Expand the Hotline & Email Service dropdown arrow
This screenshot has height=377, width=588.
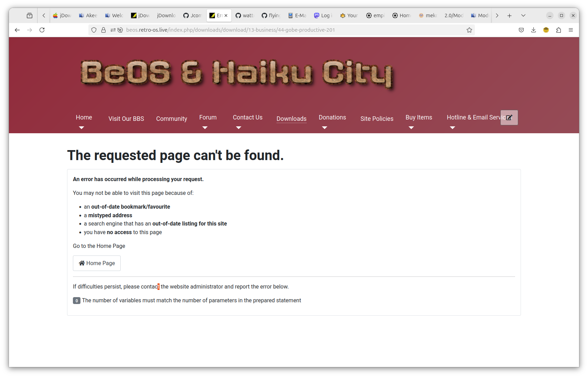coord(453,128)
